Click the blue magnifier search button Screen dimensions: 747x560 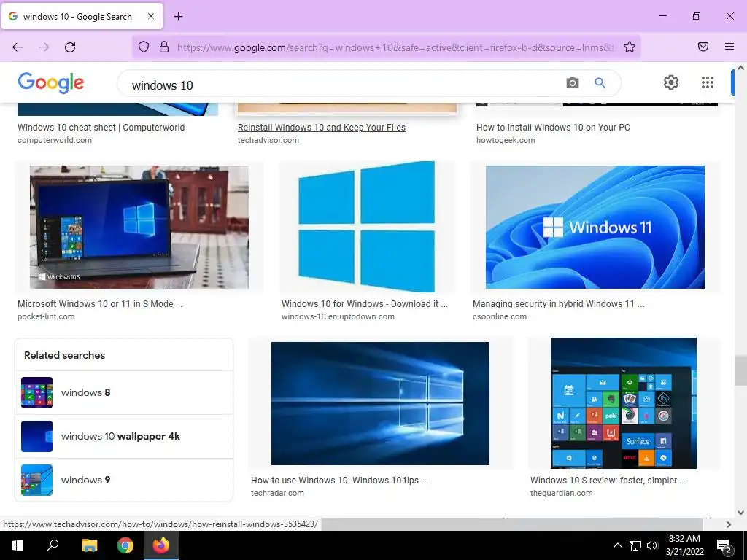[x=600, y=83]
